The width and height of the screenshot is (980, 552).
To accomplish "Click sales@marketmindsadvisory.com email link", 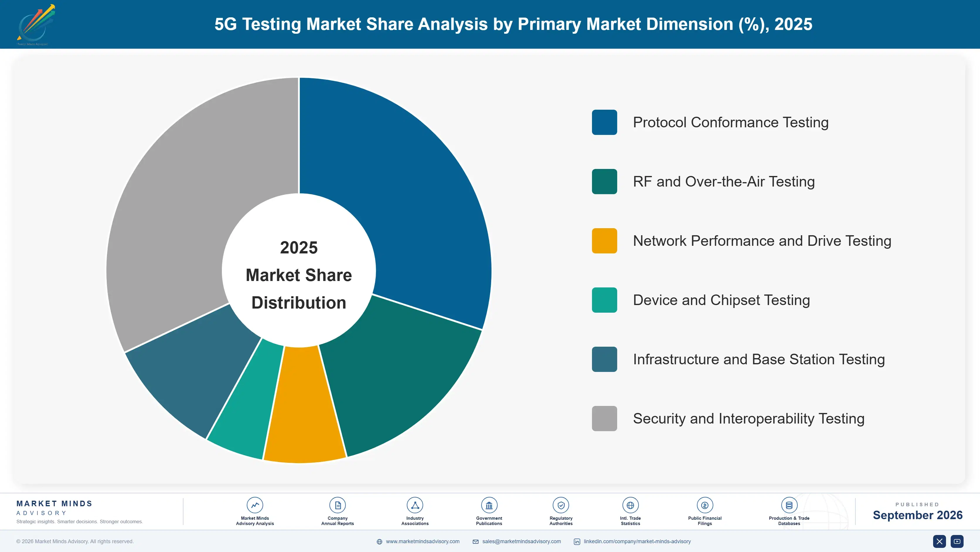I will (x=522, y=541).
